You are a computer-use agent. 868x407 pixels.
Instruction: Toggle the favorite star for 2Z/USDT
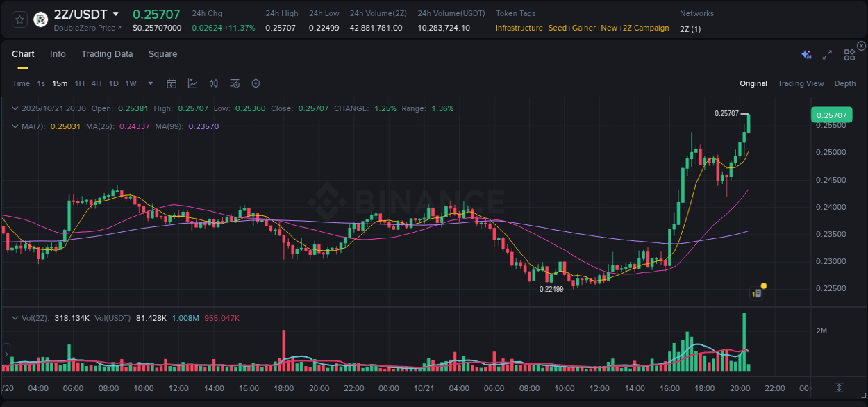click(x=19, y=19)
